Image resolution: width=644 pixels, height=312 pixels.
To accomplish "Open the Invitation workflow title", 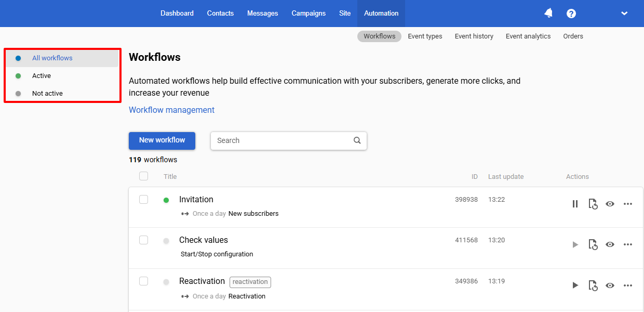I will (196, 200).
